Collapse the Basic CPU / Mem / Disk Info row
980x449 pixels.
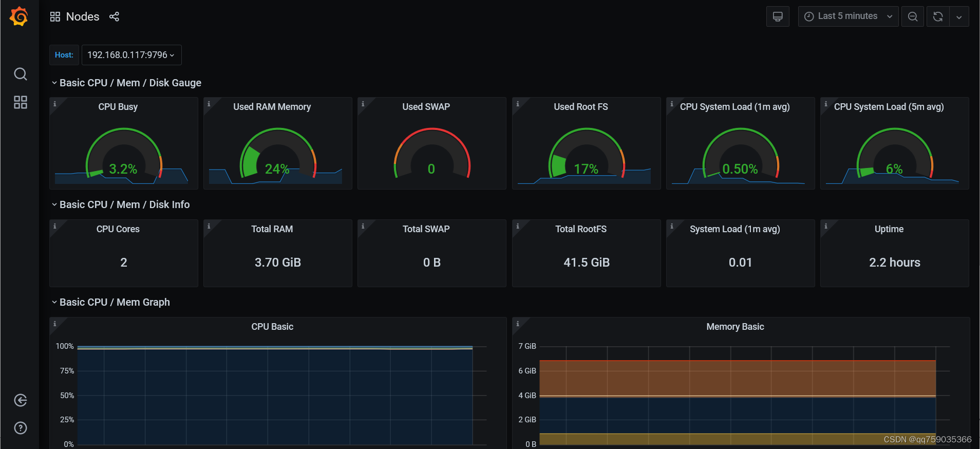tap(120, 204)
